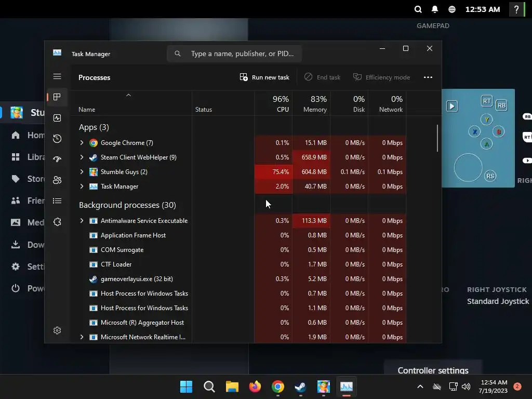Sort processes by Disk column
The height and width of the screenshot is (399, 532).
point(350,103)
